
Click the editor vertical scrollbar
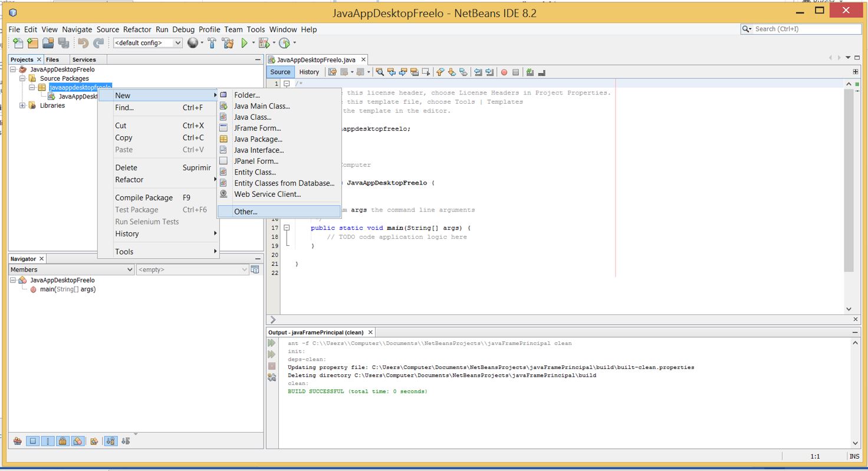tap(849, 180)
